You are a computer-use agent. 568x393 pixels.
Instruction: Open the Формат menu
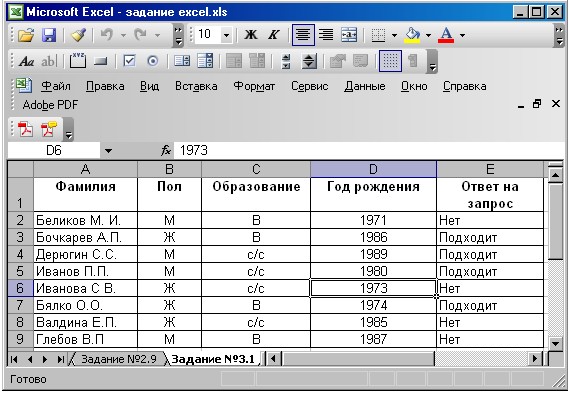click(254, 86)
